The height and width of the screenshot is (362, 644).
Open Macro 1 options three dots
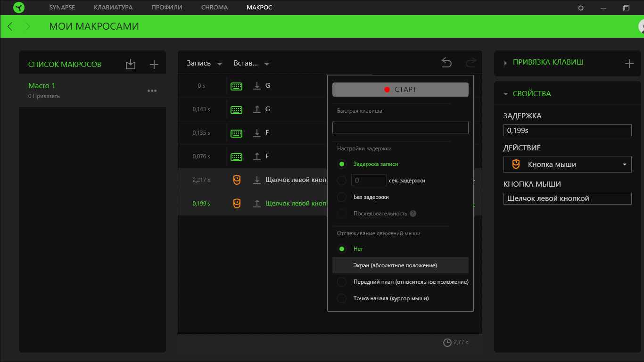coord(152,91)
